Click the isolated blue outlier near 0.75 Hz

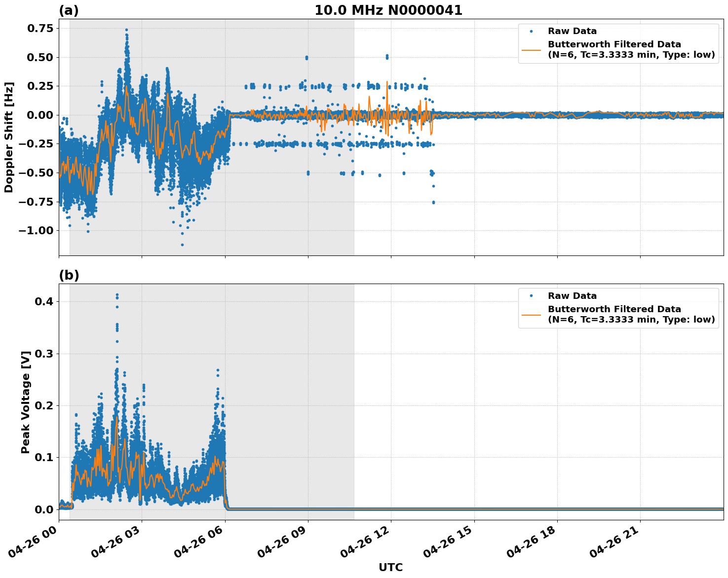[127, 29]
